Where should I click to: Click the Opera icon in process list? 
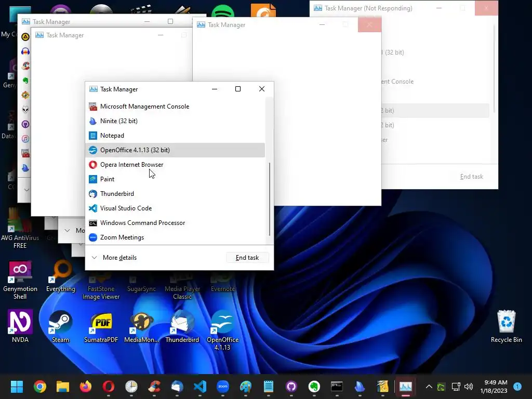point(93,165)
